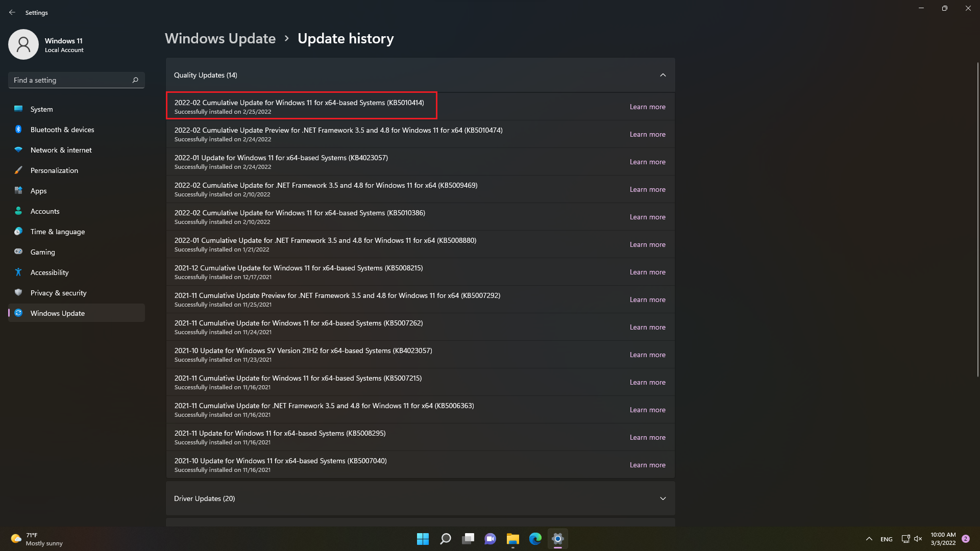980x551 pixels.
Task: Select Apps in sidebar
Action: (77, 191)
